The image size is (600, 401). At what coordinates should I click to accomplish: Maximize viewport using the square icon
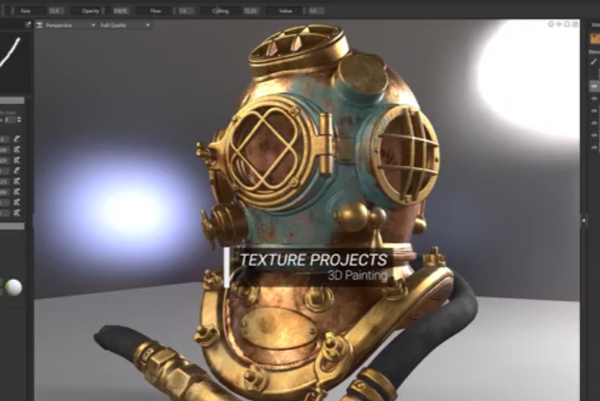click(567, 24)
